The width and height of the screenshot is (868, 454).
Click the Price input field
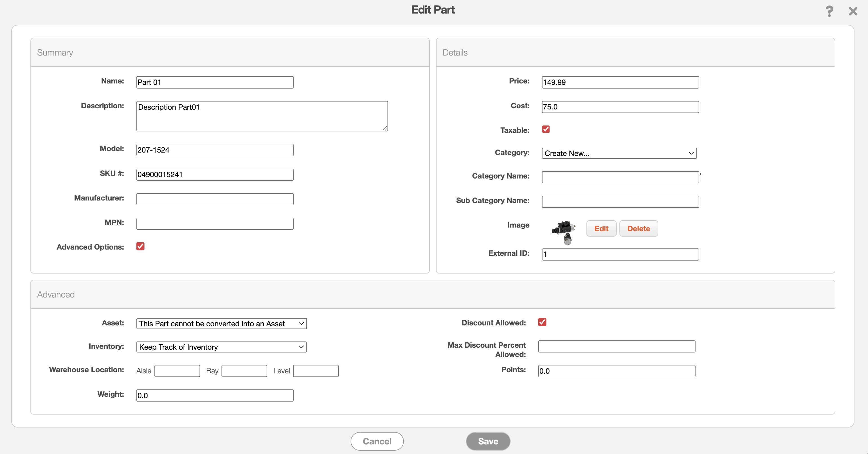coord(620,82)
